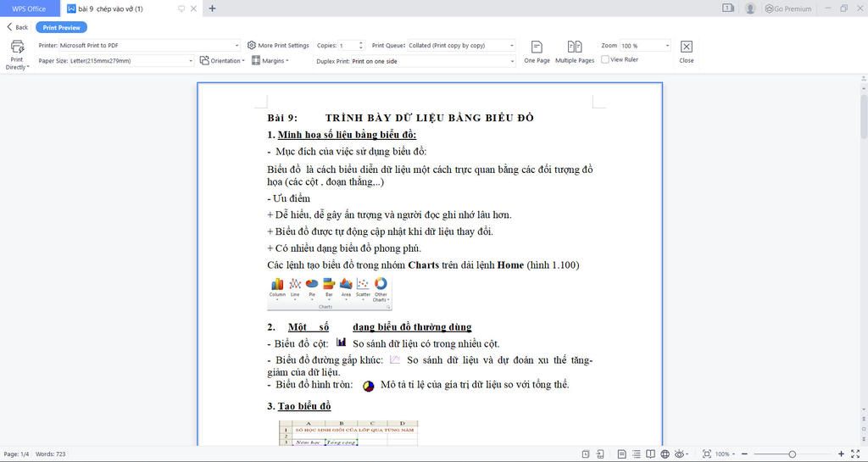Open the Margins options

[270, 61]
